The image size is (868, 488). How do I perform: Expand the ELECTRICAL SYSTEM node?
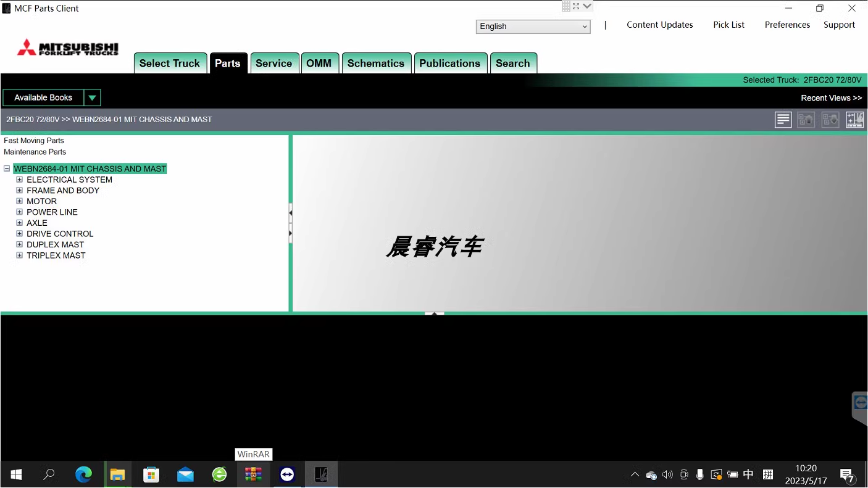[x=20, y=180]
